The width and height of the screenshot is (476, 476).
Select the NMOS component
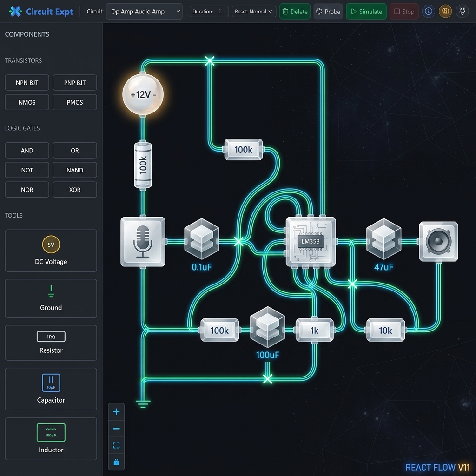tap(27, 102)
